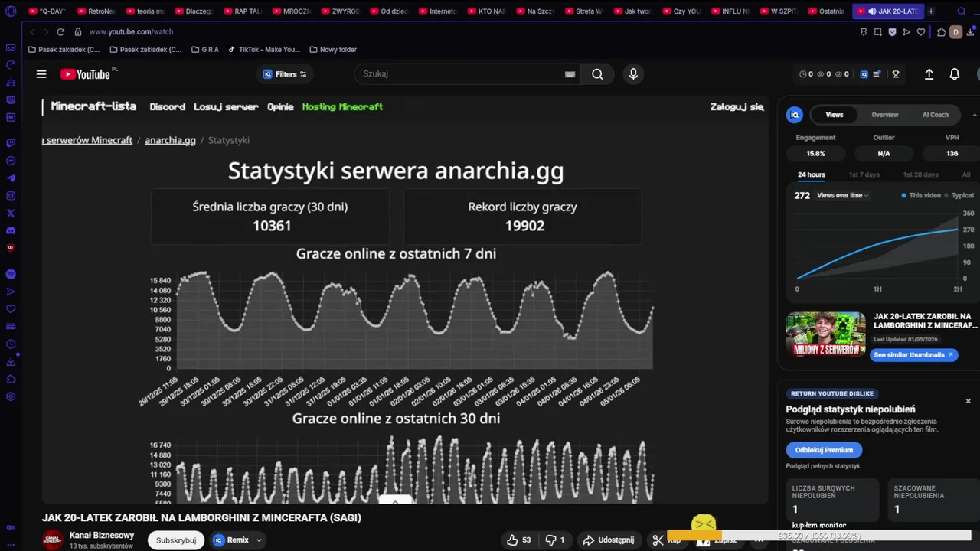This screenshot has height=551, width=980.
Task: Click the Subskrybuj button
Action: (176, 540)
